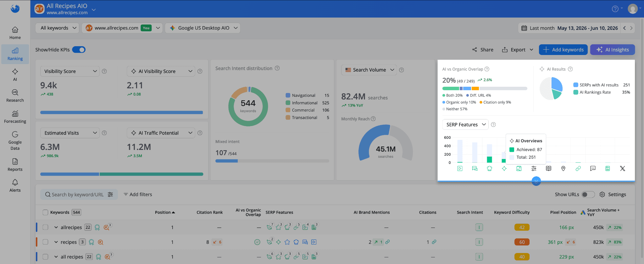The width and height of the screenshot is (644, 264).
Task: Click the AI vs Organic Overlap segmented bar
Action: click(x=485, y=89)
